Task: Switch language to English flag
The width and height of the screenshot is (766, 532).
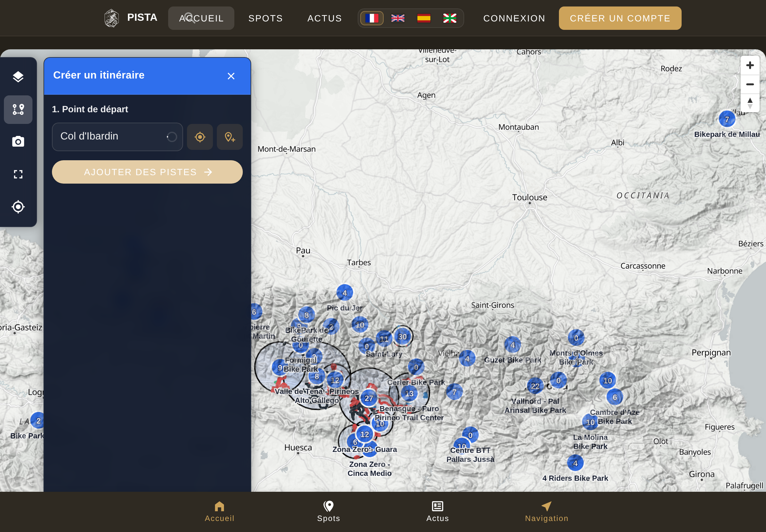Action: tap(398, 18)
